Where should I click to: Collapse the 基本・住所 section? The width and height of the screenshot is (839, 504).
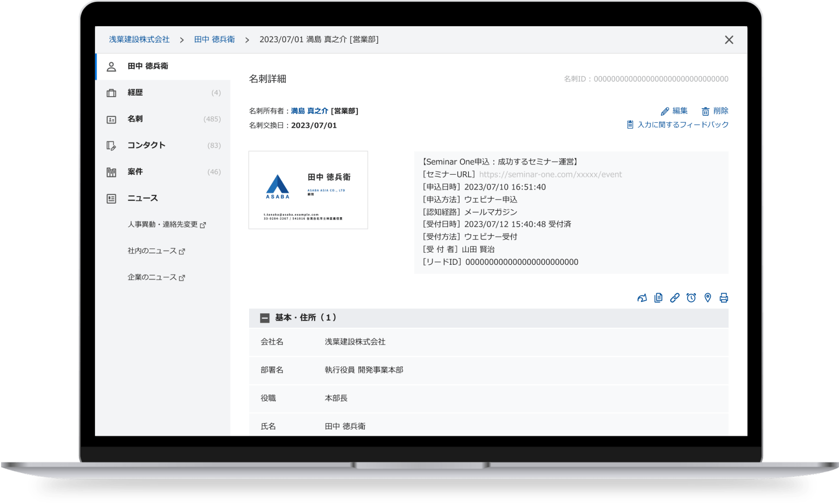click(x=265, y=318)
